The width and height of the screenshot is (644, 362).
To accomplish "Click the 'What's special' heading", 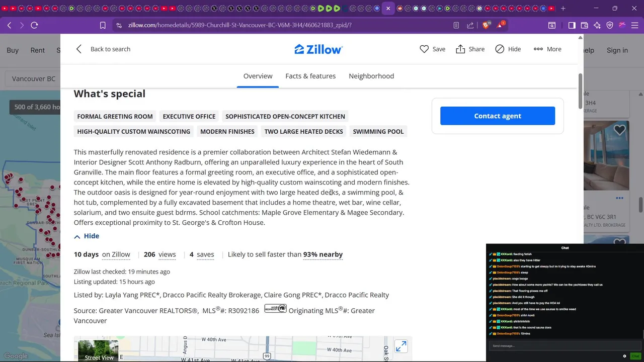I will tap(110, 94).
